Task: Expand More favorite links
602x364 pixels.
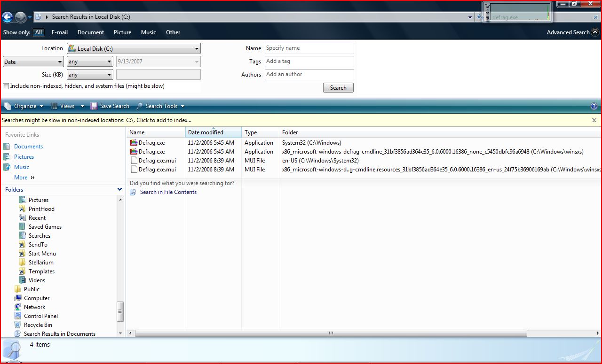Action: pos(24,178)
